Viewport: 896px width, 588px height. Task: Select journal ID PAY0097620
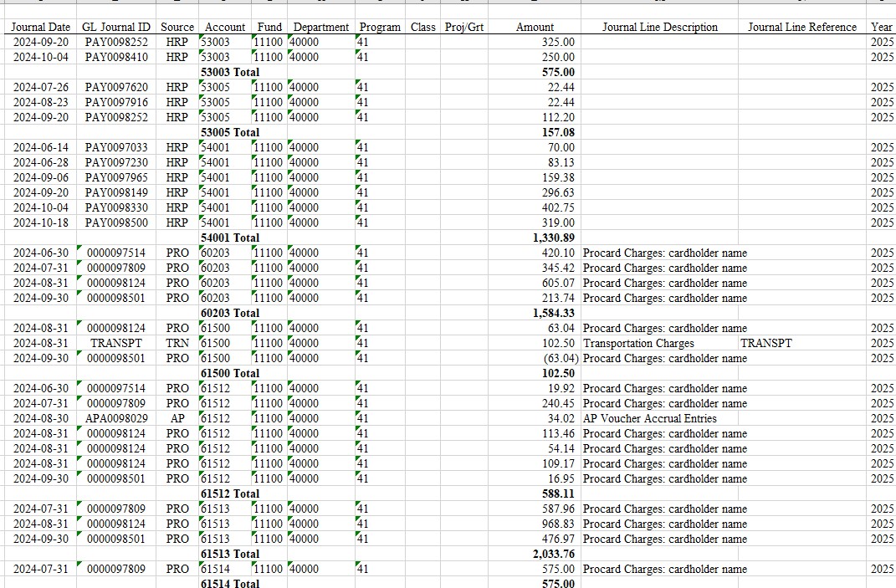tap(116, 87)
